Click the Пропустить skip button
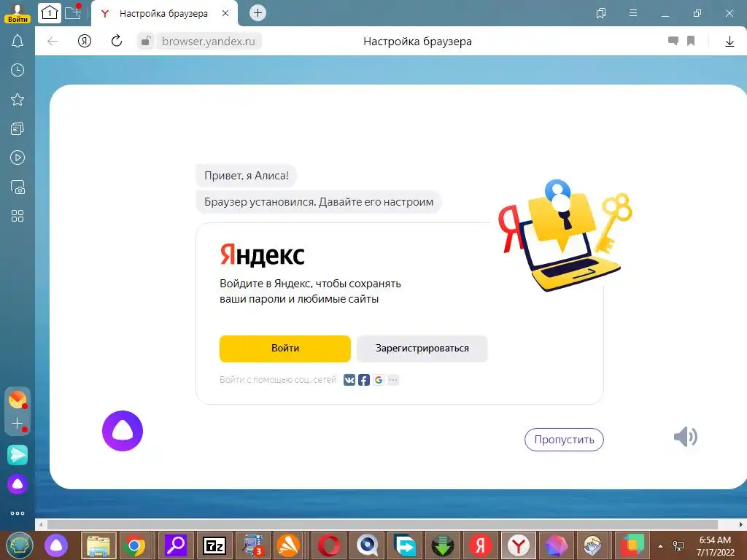747x560 pixels. click(x=564, y=440)
